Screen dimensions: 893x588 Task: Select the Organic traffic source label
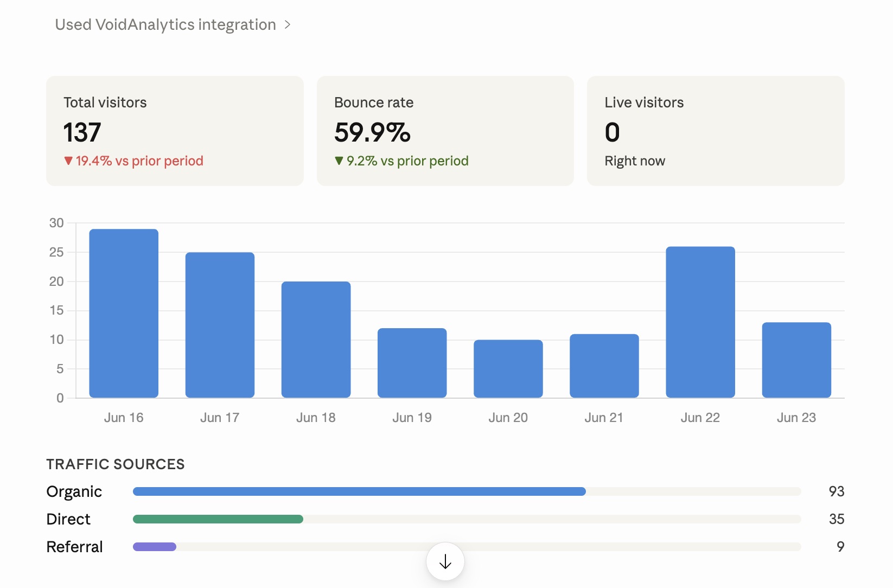[74, 491]
